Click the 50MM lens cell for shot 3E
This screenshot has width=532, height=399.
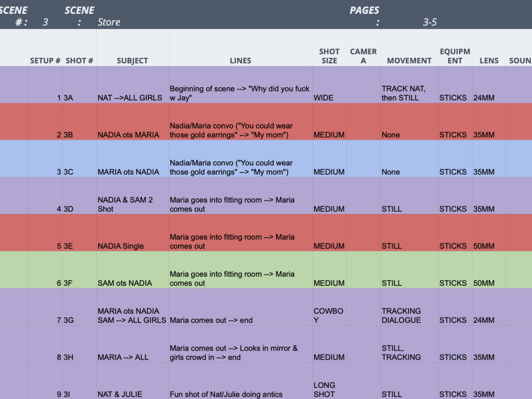click(489, 232)
